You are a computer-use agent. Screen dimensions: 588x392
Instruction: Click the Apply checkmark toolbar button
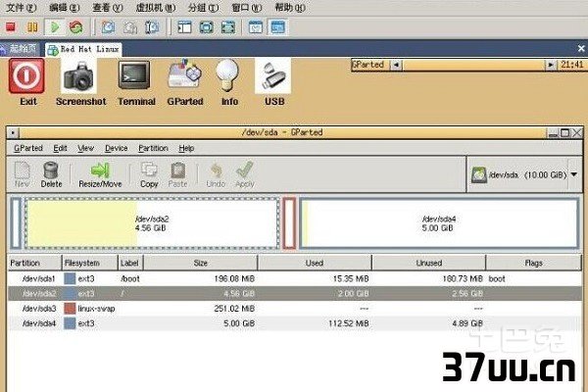tap(244, 174)
